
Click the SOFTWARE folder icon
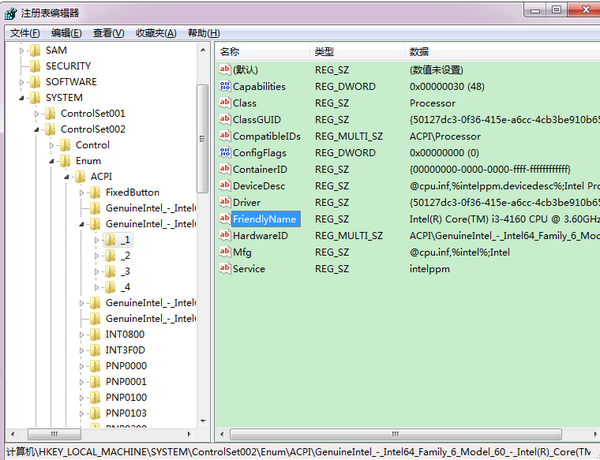pos(35,82)
